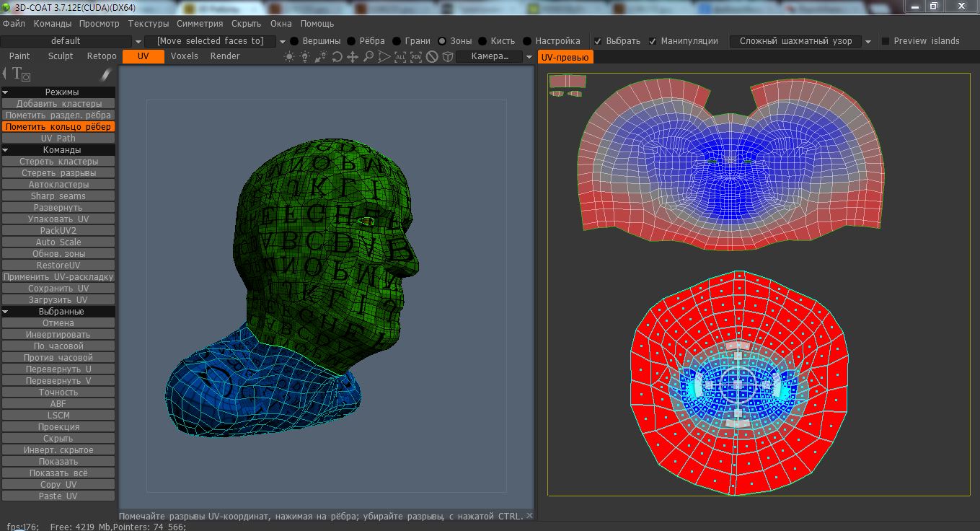
Task: Select the Вершины radio button
Action: coord(294,41)
